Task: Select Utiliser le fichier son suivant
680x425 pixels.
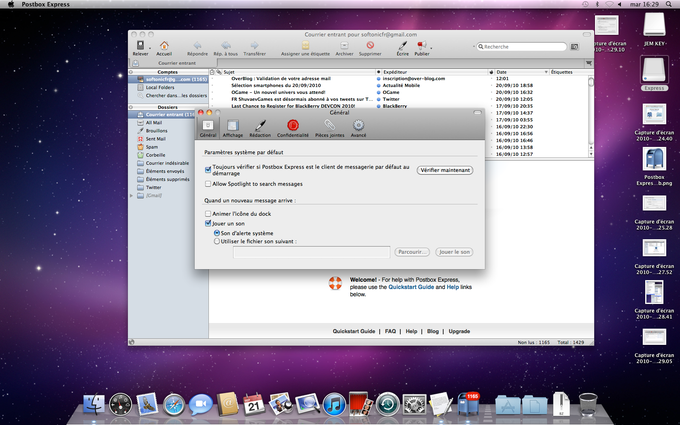Action: [x=217, y=241]
